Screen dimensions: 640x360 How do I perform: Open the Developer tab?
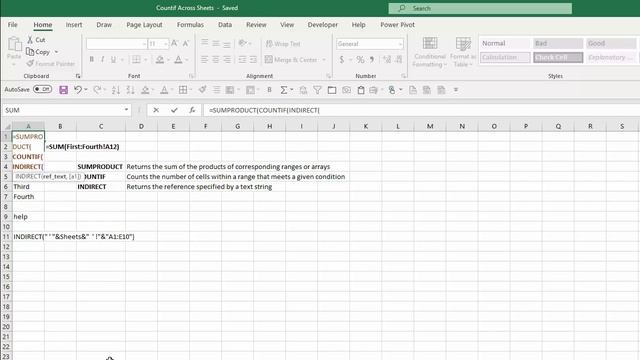322,24
